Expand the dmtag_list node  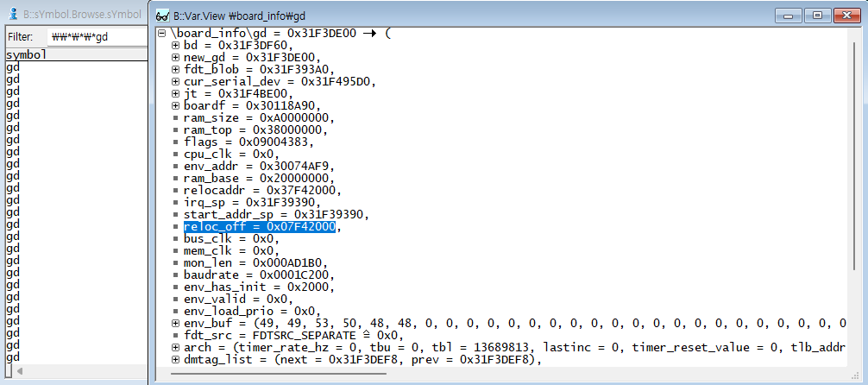[175, 359]
